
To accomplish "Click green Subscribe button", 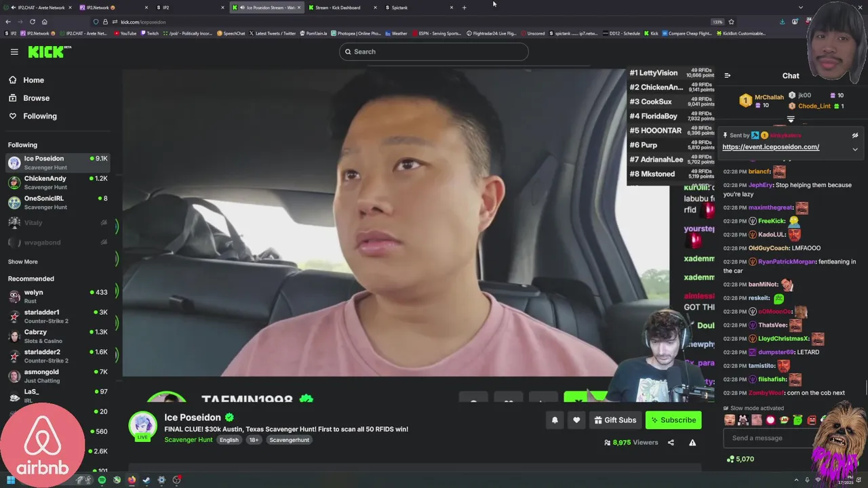I will pyautogui.click(x=673, y=420).
